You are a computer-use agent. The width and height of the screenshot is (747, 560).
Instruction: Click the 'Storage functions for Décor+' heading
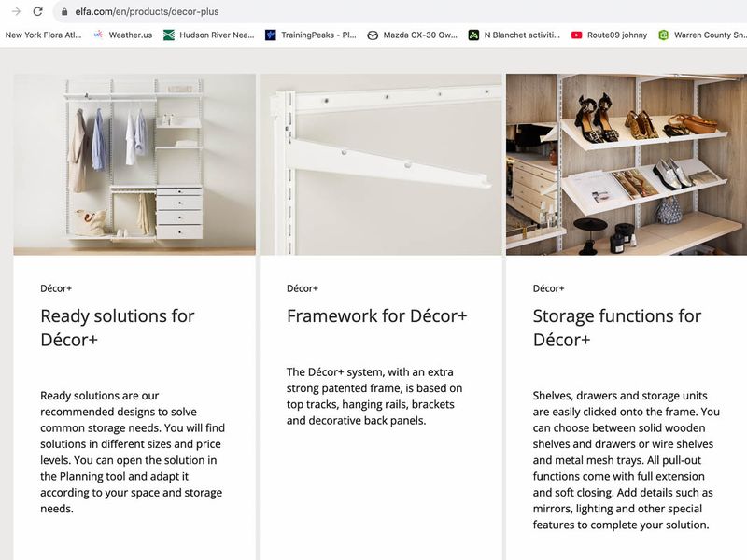click(617, 328)
